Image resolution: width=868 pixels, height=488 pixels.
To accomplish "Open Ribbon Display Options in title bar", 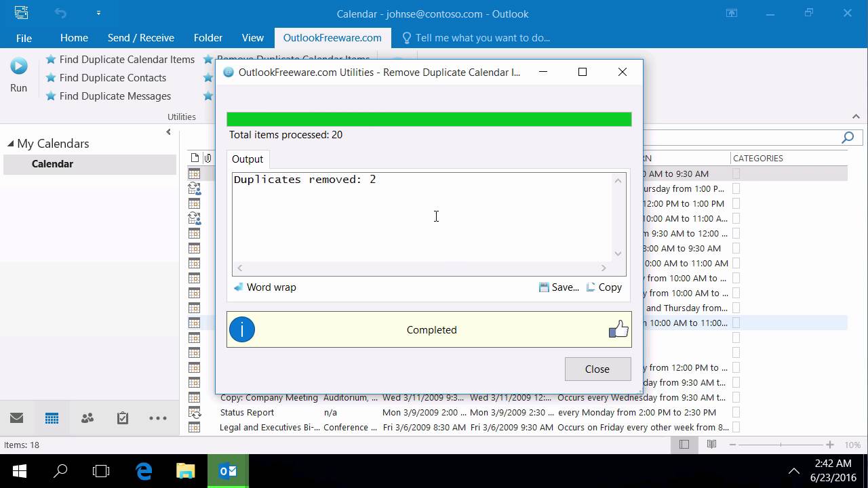I will [x=731, y=13].
